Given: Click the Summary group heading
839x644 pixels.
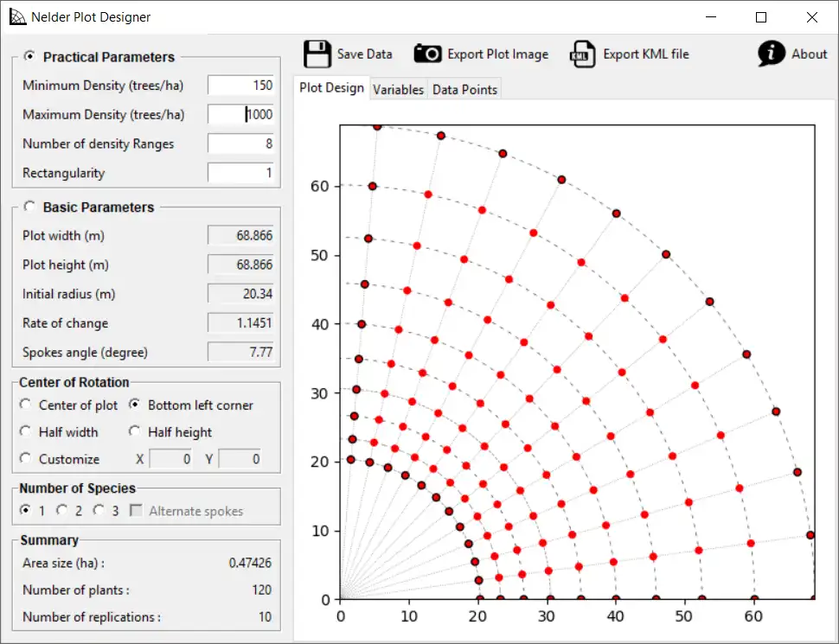Looking at the screenshot, I should click(49, 540).
